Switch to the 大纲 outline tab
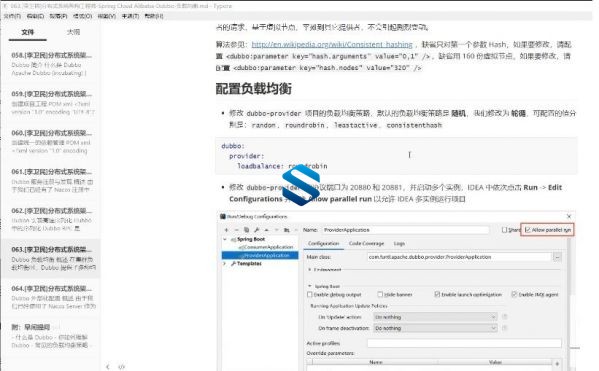Screen dimensions: 599x371 click(x=73, y=32)
